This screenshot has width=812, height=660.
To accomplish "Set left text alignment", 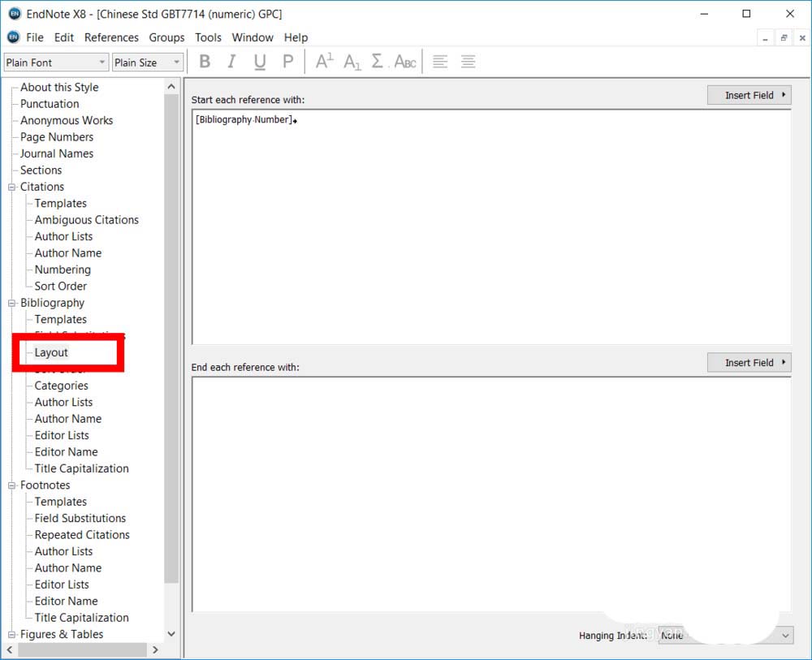I will [x=439, y=62].
